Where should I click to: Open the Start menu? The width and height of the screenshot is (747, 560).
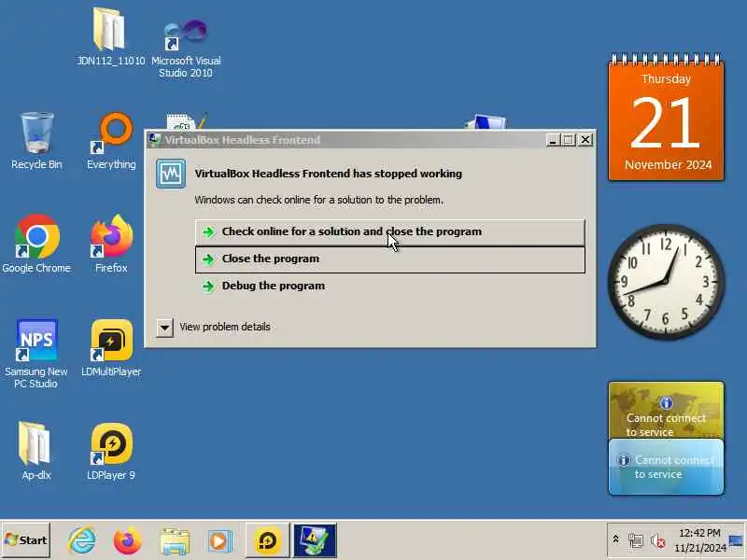pyautogui.click(x=26, y=540)
